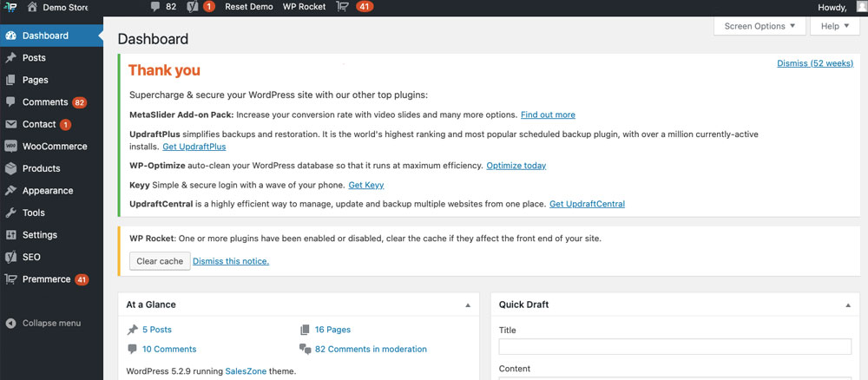Open the 5 Posts link
868x380 pixels.
click(x=157, y=330)
